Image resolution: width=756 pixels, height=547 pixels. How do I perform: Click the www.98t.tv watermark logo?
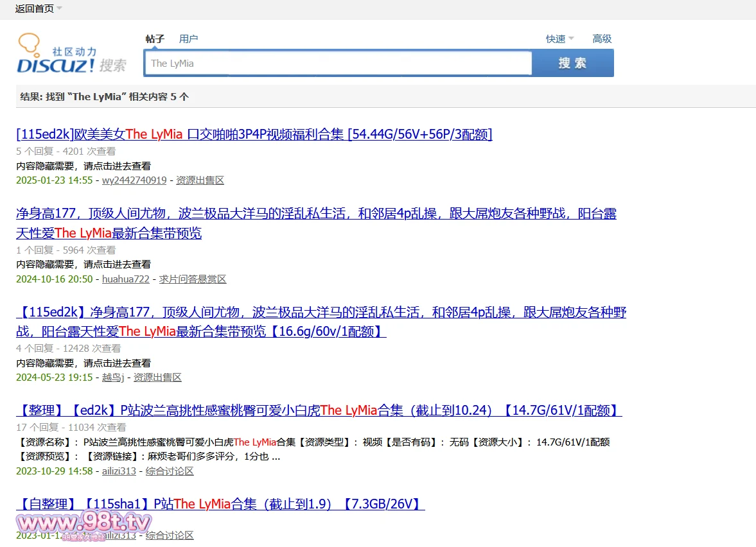point(84,522)
